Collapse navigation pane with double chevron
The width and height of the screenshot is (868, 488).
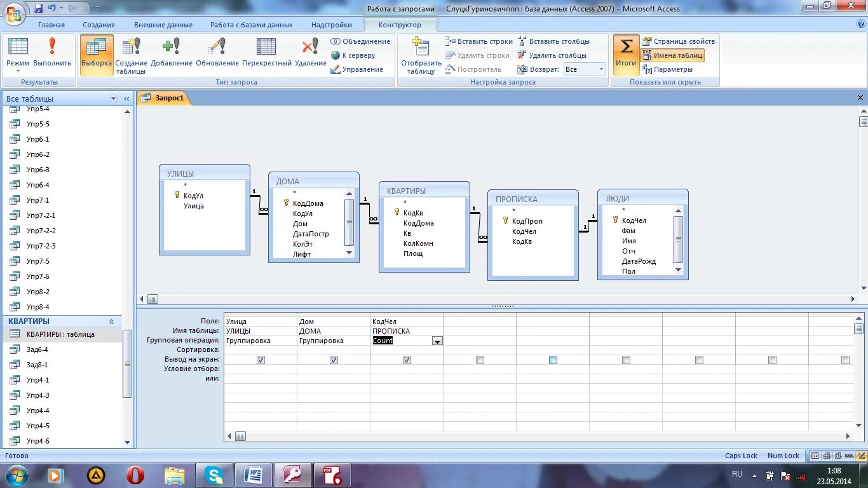[126, 98]
